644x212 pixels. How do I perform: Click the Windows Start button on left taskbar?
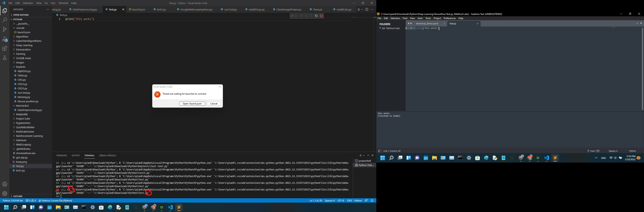coord(6,207)
